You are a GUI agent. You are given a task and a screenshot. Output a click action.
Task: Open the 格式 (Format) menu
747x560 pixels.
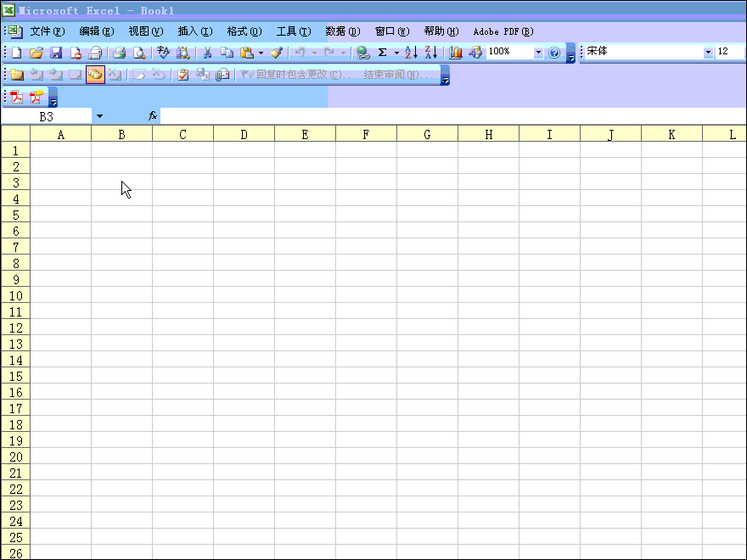click(244, 31)
